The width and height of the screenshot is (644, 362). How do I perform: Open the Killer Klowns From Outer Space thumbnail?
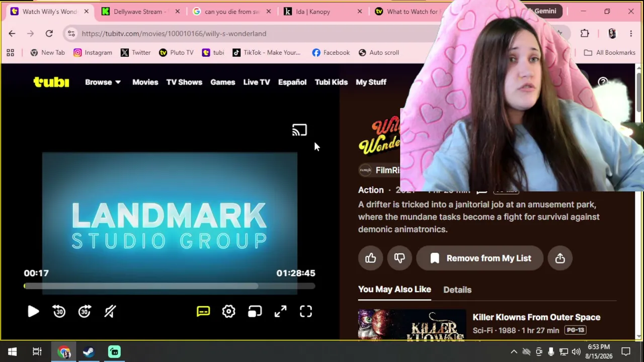pyautogui.click(x=412, y=325)
